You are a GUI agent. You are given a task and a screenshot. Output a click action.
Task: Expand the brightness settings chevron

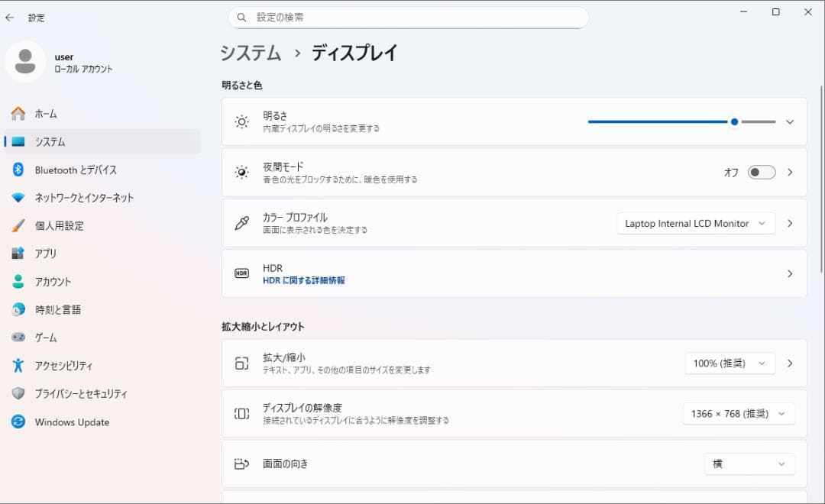click(x=790, y=121)
